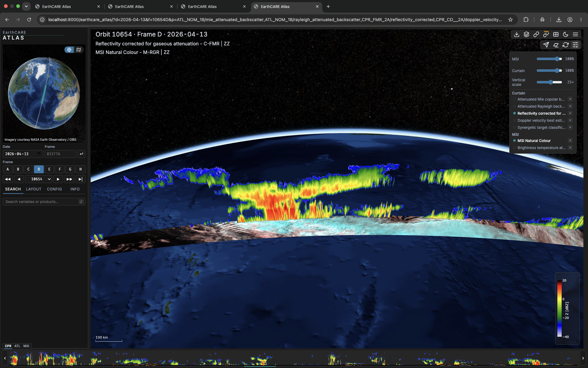Click the JSON link icon
The height and width of the screenshot is (368, 588).
click(546, 34)
